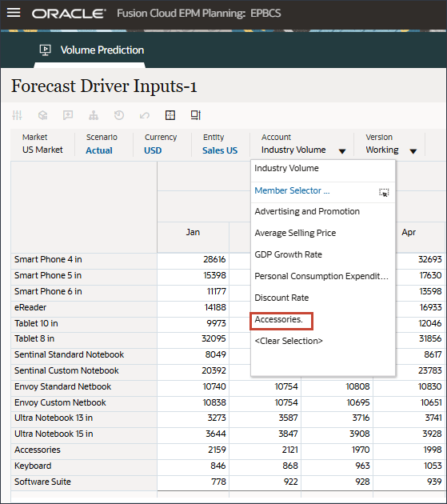Click the Forecast Driver Inputs-1 title
This screenshot has width=447, height=504.
(104, 86)
